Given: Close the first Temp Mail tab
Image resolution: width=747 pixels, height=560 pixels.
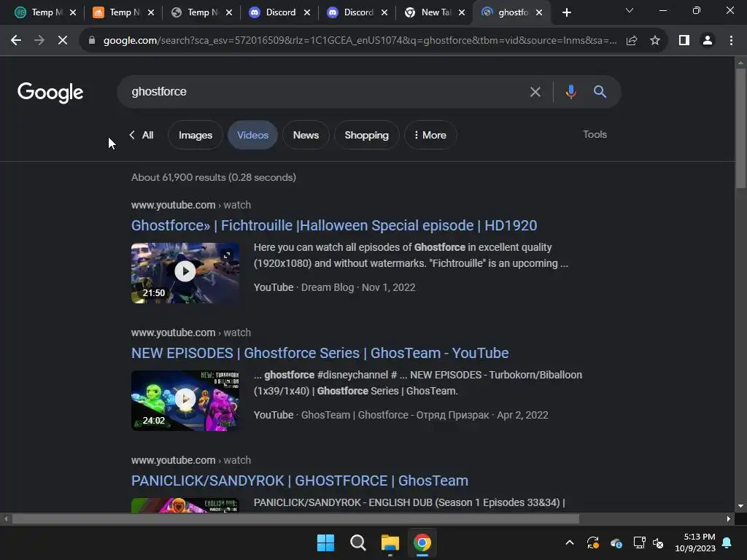Looking at the screenshot, I should [73, 12].
